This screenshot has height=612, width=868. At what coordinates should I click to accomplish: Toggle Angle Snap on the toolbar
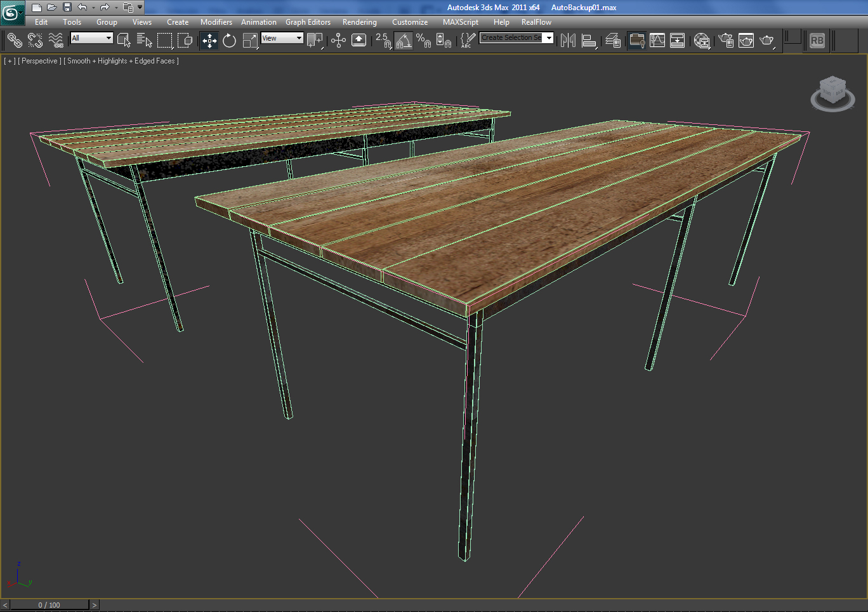(404, 41)
